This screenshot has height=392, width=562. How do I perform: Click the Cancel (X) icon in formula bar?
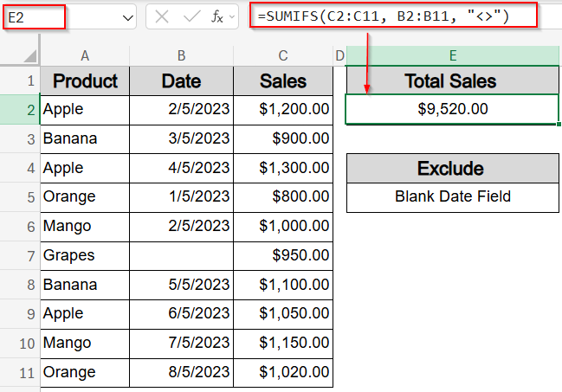point(162,16)
